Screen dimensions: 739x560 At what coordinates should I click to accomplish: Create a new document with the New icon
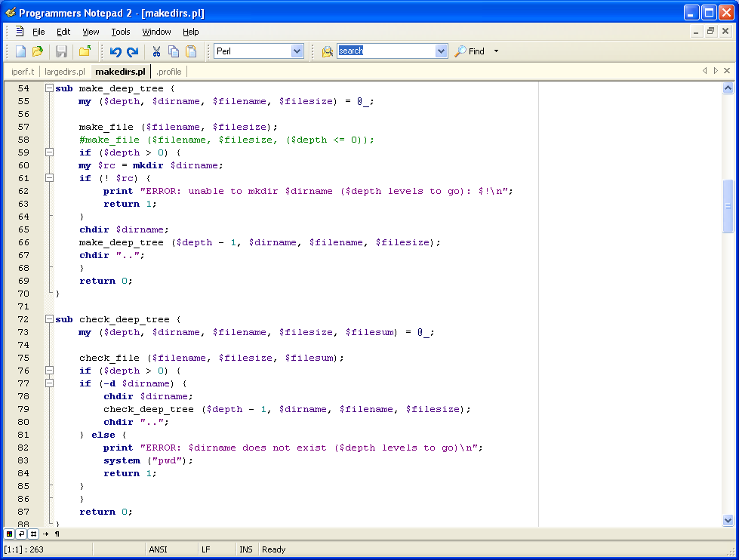[x=20, y=51]
